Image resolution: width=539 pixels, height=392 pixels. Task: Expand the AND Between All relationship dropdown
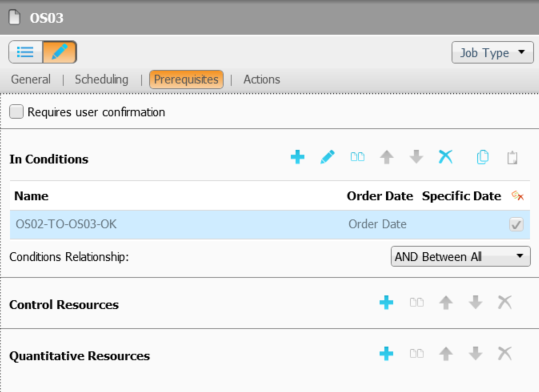pos(461,257)
